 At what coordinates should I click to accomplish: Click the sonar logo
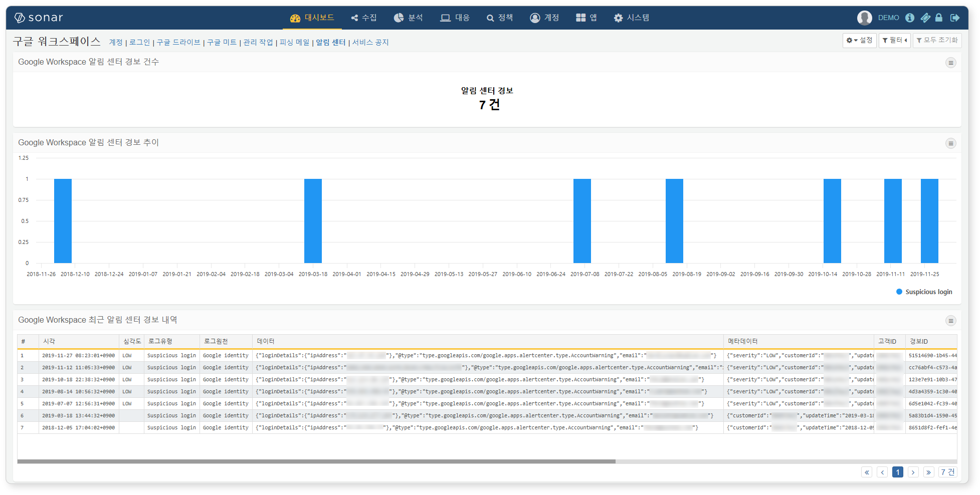[39, 18]
